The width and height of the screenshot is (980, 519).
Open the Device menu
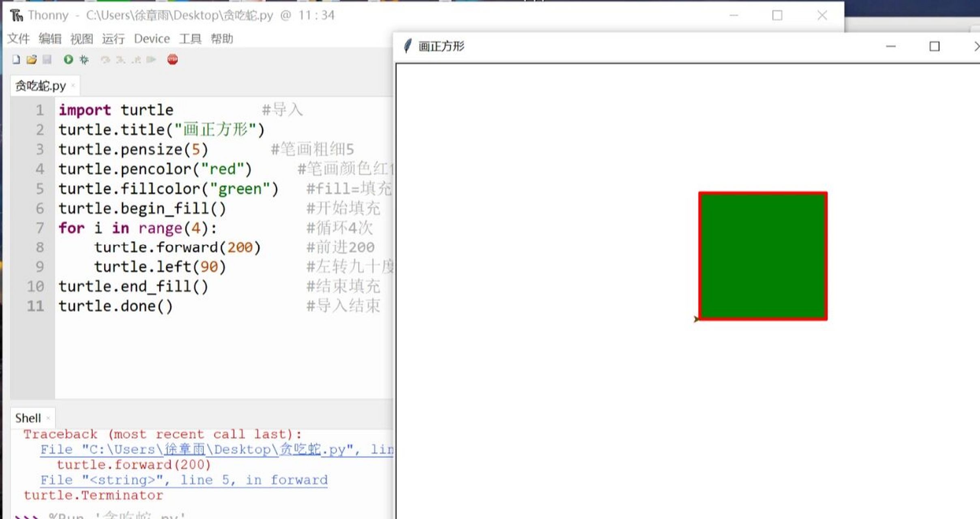pos(151,39)
